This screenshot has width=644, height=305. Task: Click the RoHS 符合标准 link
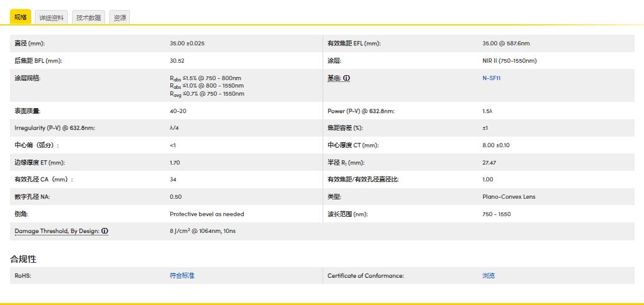coord(182,275)
